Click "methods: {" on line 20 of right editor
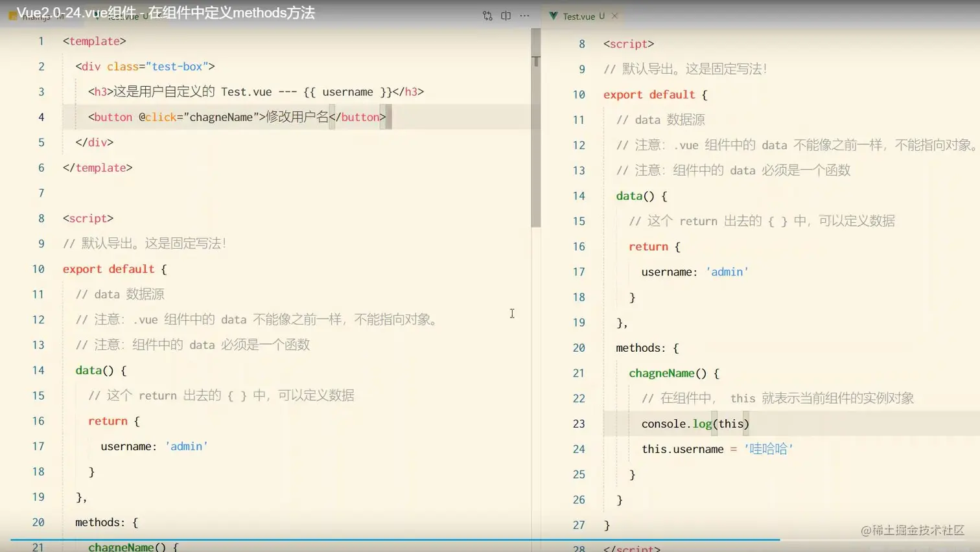Screen dimensions: 980x552 [647, 348]
